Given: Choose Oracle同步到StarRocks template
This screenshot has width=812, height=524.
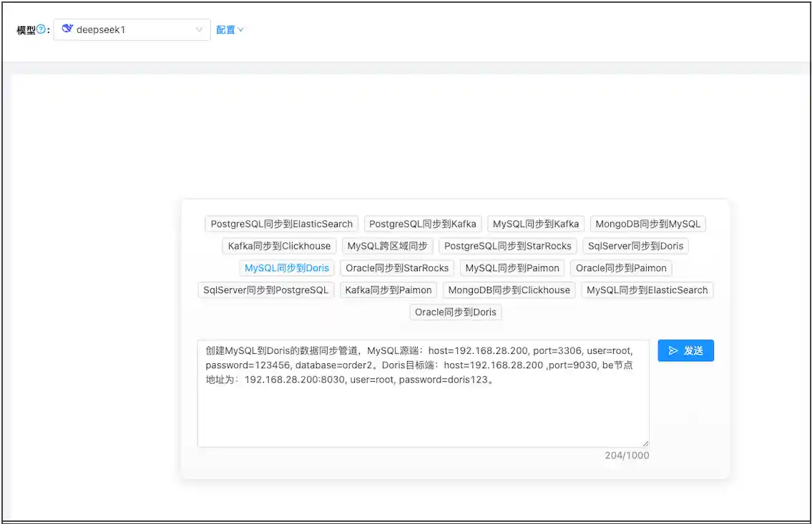Looking at the screenshot, I should (397, 268).
